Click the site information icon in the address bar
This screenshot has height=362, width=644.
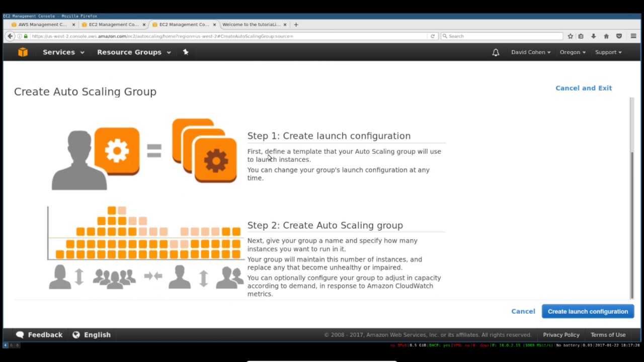(20, 36)
